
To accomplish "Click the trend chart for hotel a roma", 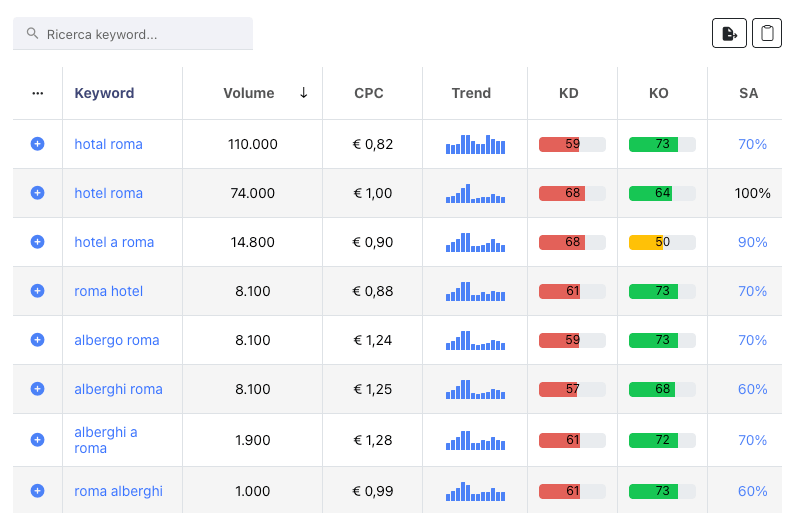I will 475,242.
